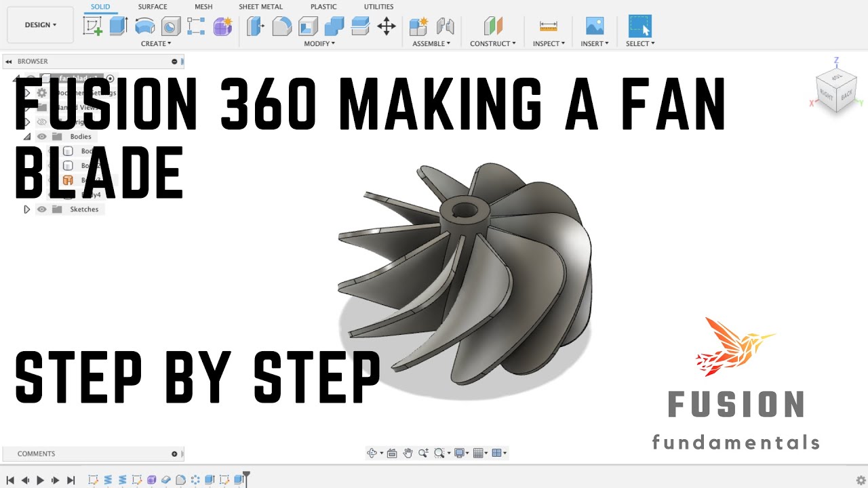Collapse the Bodies folder tree arrow
This screenshot has height=488, width=868.
[x=27, y=136]
